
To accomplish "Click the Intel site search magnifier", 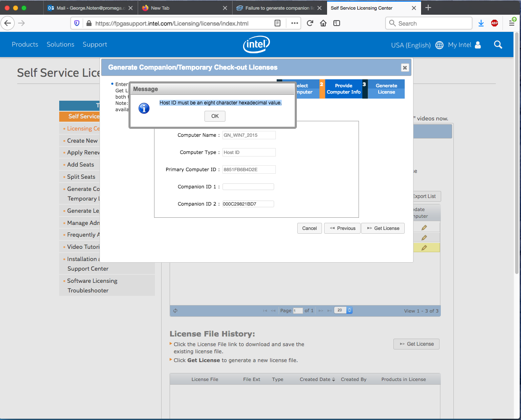I will (x=498, y=44).
